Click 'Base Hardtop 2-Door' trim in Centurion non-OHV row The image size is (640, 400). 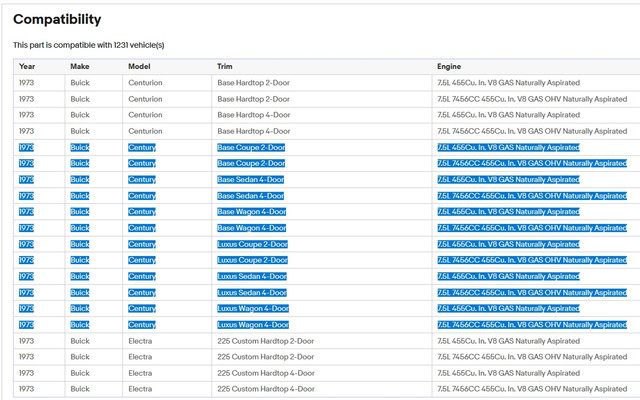pyautogui.click(x=253, y=82)
